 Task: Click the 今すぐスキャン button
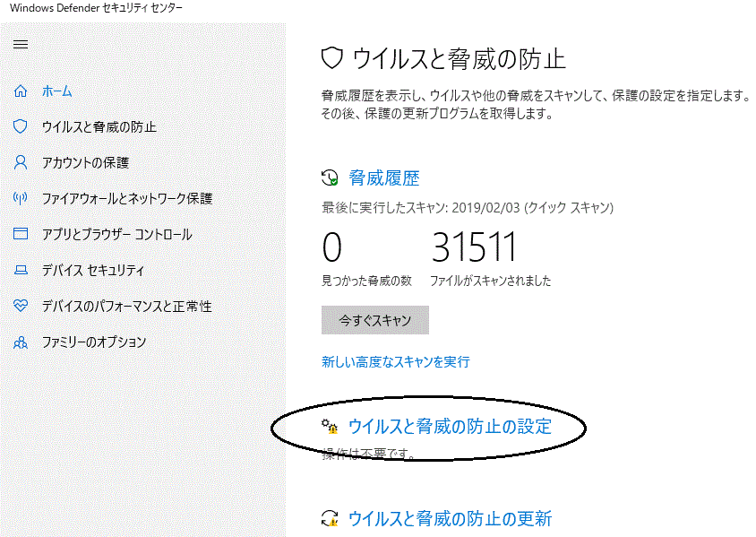[x=375, y=320]
